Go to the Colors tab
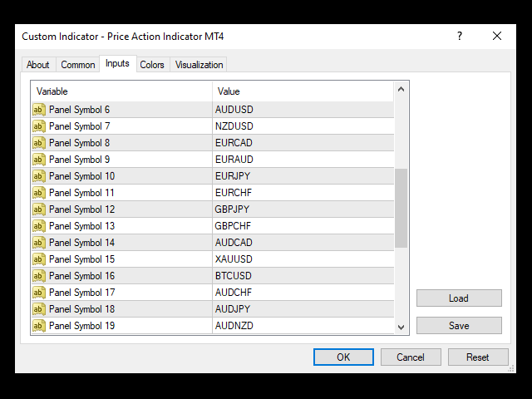The image size is (532, 399). pos(152,65)
